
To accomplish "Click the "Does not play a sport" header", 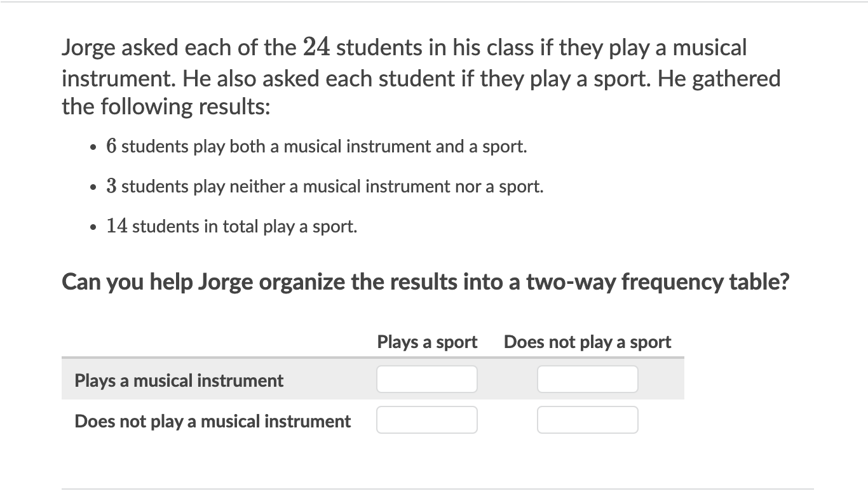I will pyautogui.click(x=587, y=342).
